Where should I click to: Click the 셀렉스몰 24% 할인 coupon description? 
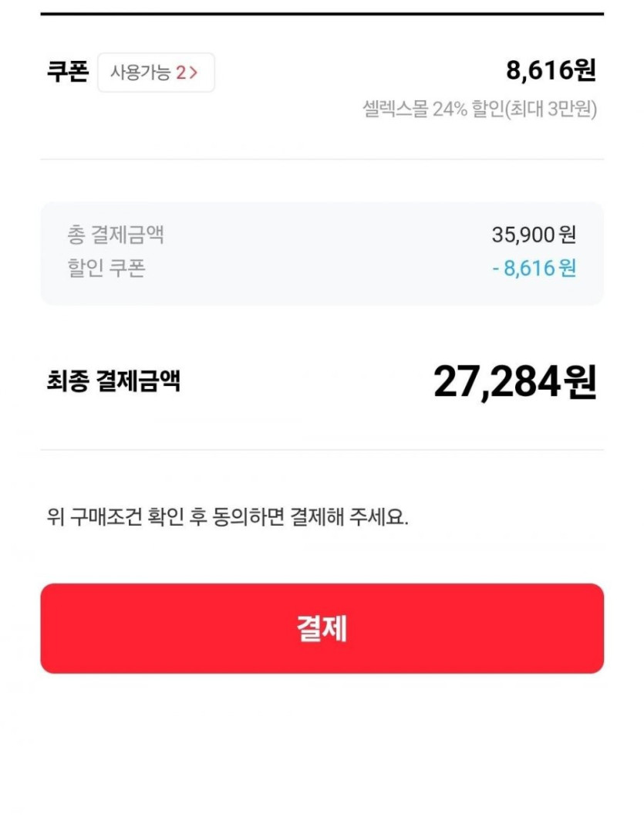pyautogui.click(x=432, y=110)
